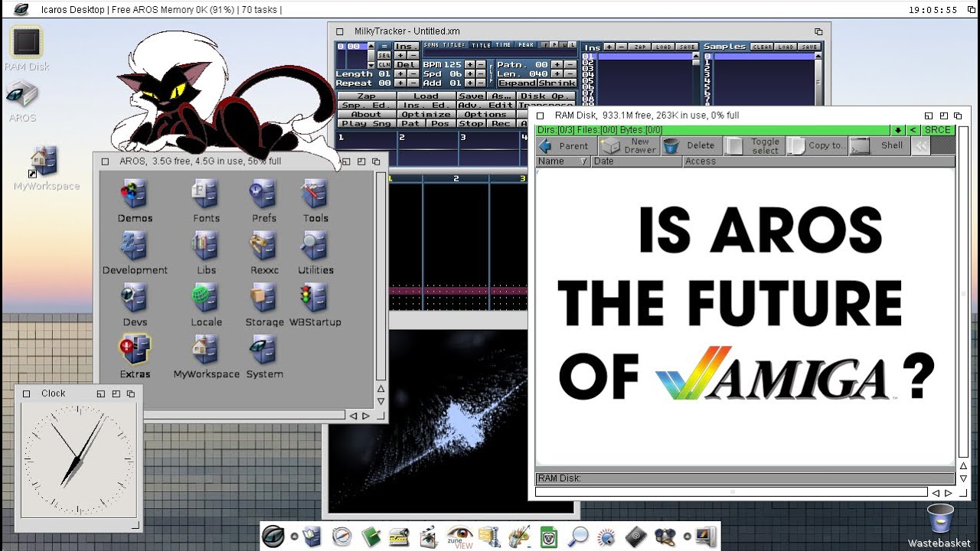Select MyWorkspace shortcut on the desktop
The height and width of the screenshot is (551, 980).
point(46,168)
